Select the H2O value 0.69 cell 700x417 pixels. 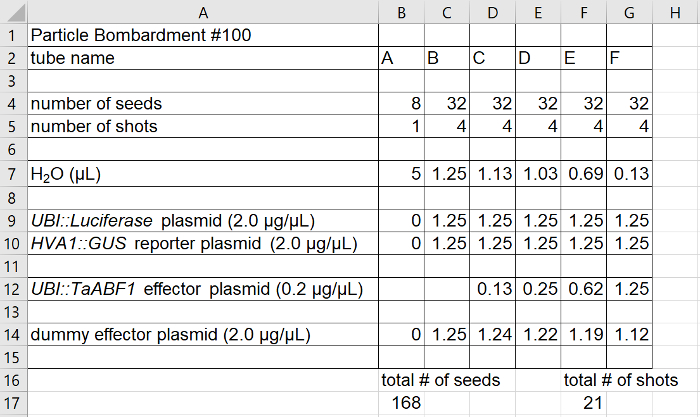(584, 174)
